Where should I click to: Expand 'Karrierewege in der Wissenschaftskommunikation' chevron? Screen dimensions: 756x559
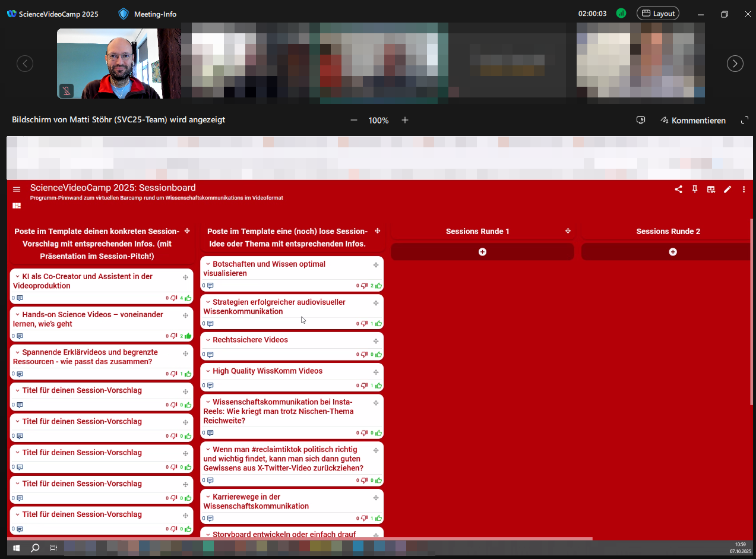click(208, 497)
